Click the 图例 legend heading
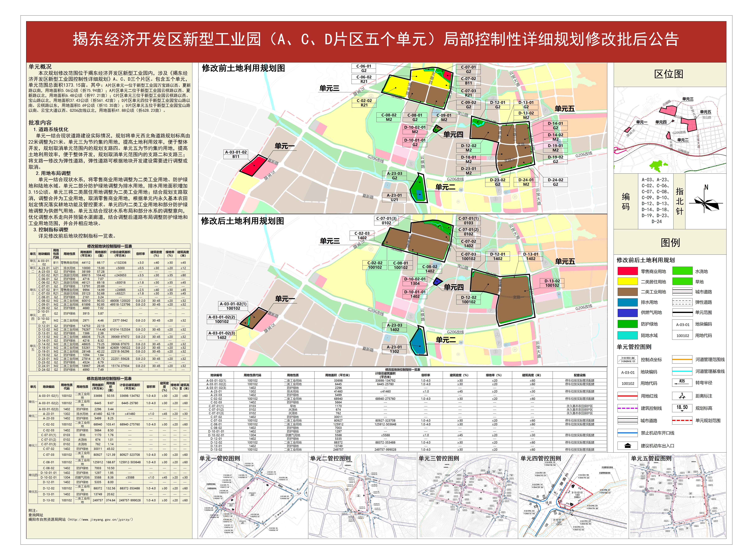 point(670,242)
